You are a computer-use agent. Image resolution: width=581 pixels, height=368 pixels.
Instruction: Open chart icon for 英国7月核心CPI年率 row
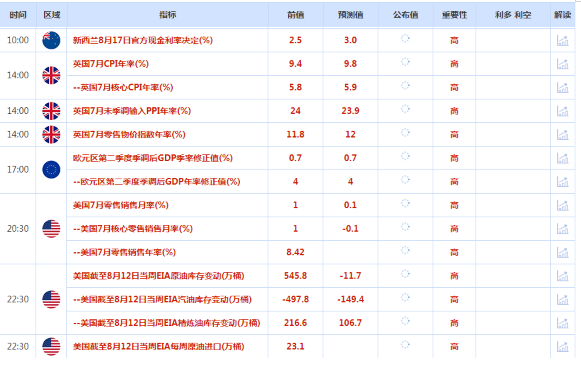[x=562, y=87]
